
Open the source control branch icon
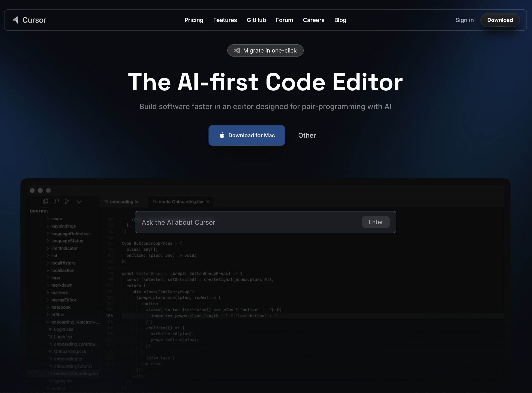pyautogui.click(x=67, y=201)
